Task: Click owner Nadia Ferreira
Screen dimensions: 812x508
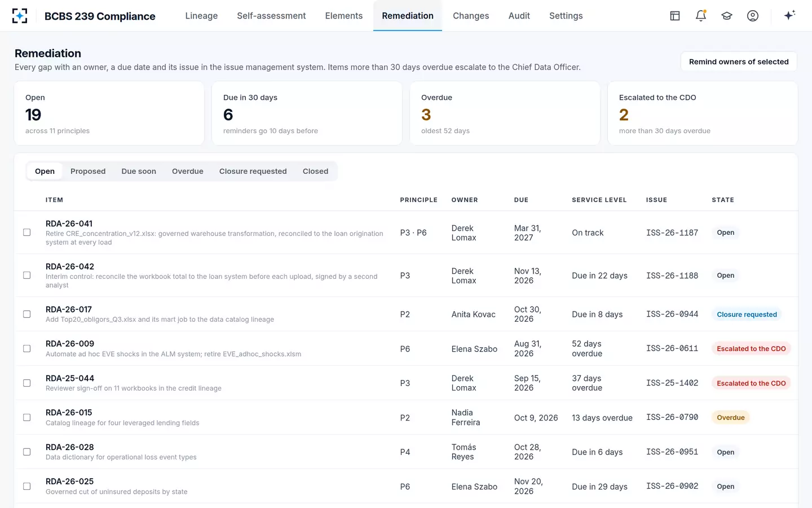Action: tap(466, 418)
